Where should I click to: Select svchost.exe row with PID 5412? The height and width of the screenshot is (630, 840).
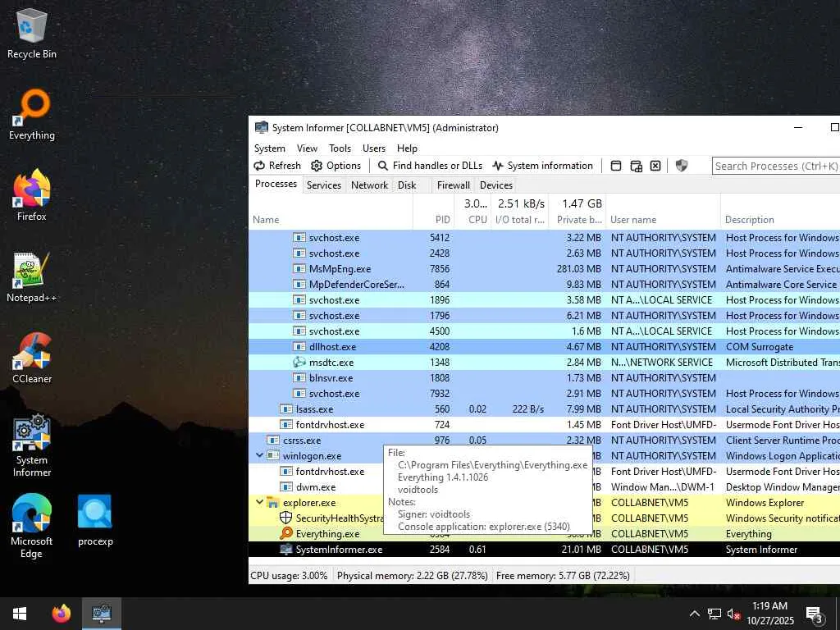(545, 237)
